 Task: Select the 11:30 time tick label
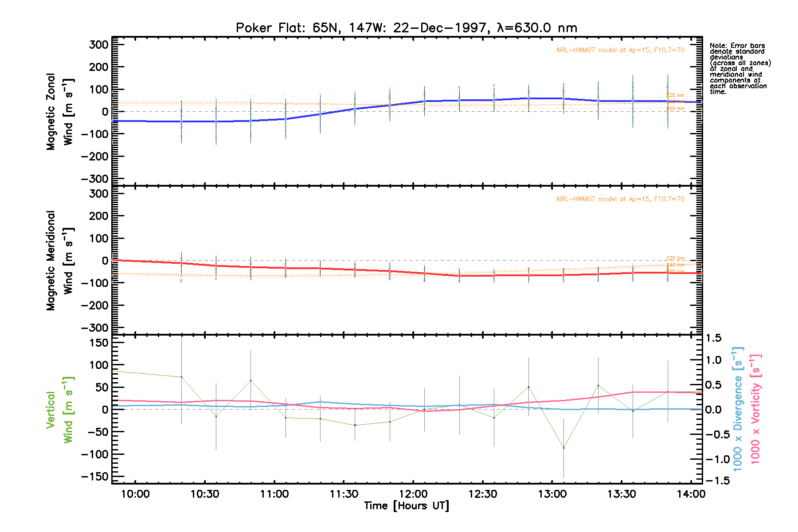[344, 494]
